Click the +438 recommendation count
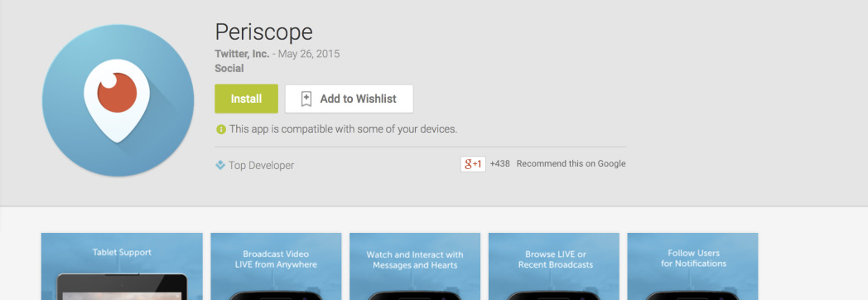This screenshot has height=300, width=868. 500,164
